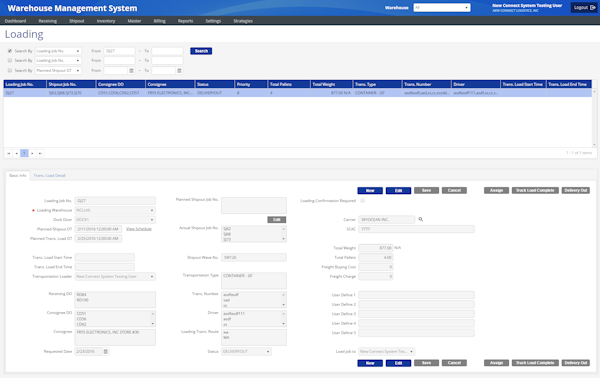Click the Freight Charge field
This screenshot has width=600, height=378.
click(x=376, y=276)
